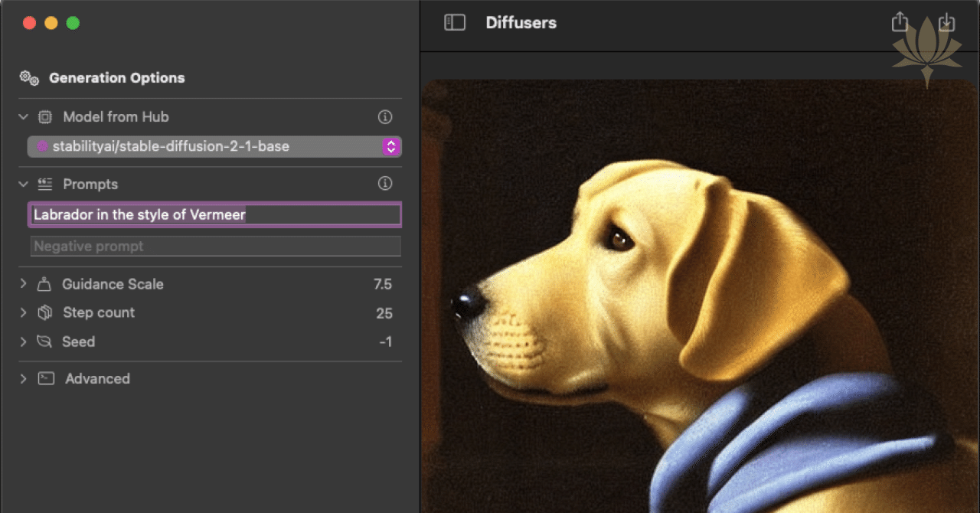Open the stabilityai/stable-diffusion-2-1-base model dropdown
This screenshot has width=980, height=513.
[x=391, y=146]
